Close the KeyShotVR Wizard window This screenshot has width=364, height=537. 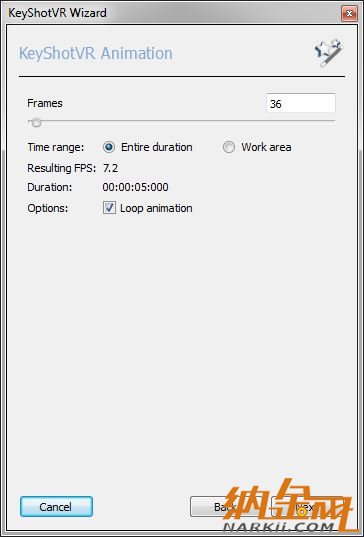tap(349, 13)
